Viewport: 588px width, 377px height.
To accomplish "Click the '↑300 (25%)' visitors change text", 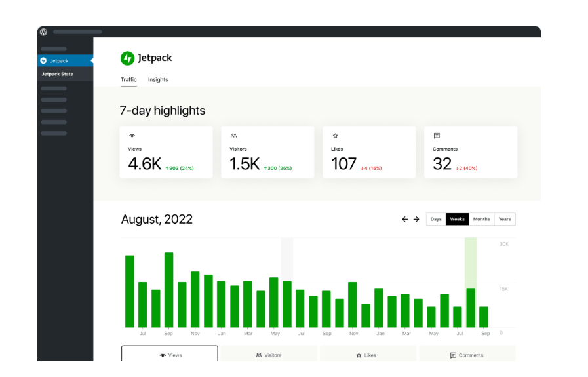I will 277,168.
